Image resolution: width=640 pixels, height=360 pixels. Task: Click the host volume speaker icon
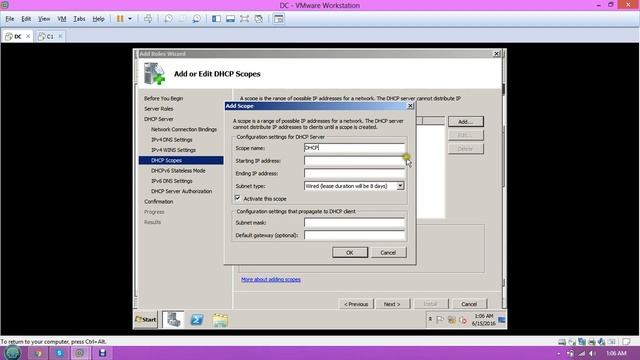(x=593, y=353)
